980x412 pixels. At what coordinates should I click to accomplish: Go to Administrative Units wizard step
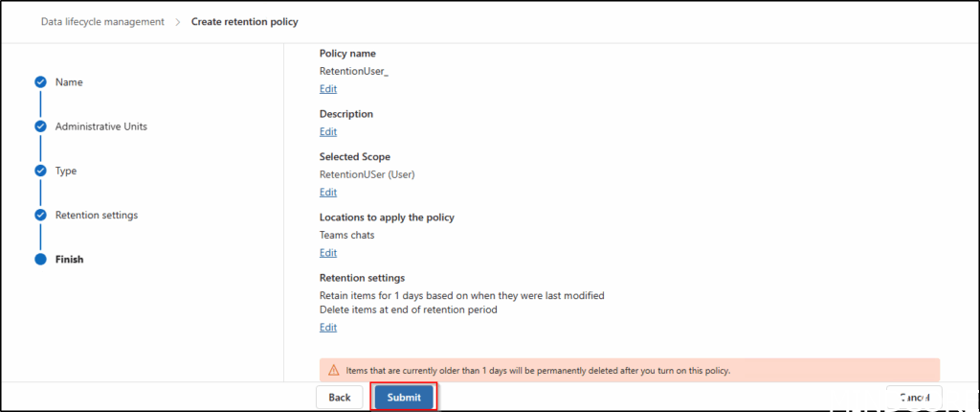pyautogui.click(x=101, y=126)
